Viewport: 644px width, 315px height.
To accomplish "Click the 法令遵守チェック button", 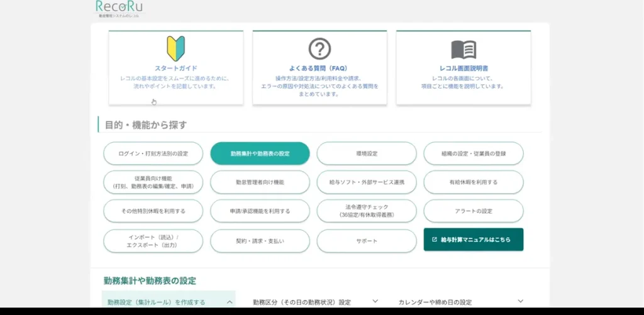I will (x=366, y=211).
